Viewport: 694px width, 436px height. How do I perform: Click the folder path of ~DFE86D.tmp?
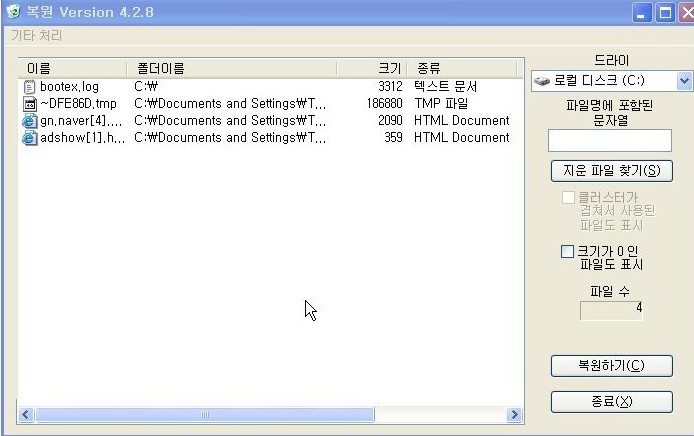click(230, 104)
